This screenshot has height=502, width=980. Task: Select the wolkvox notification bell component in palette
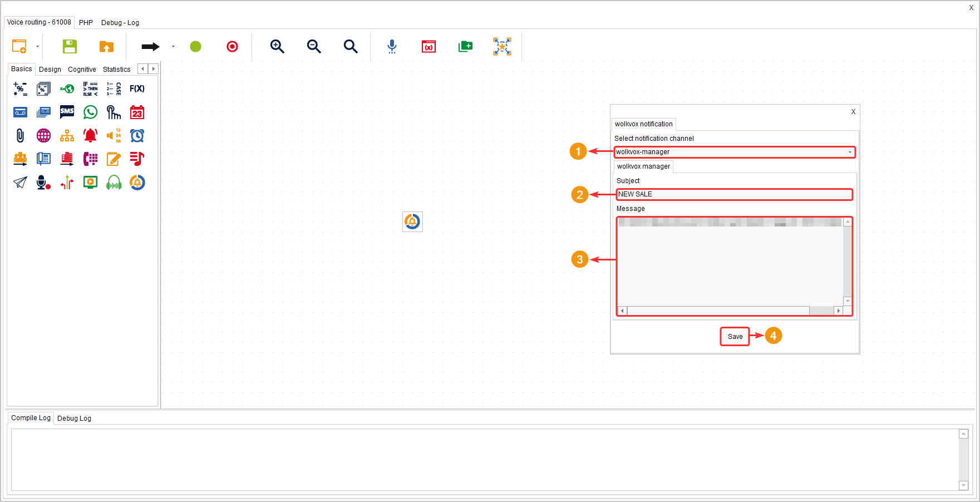coord(137,182)
